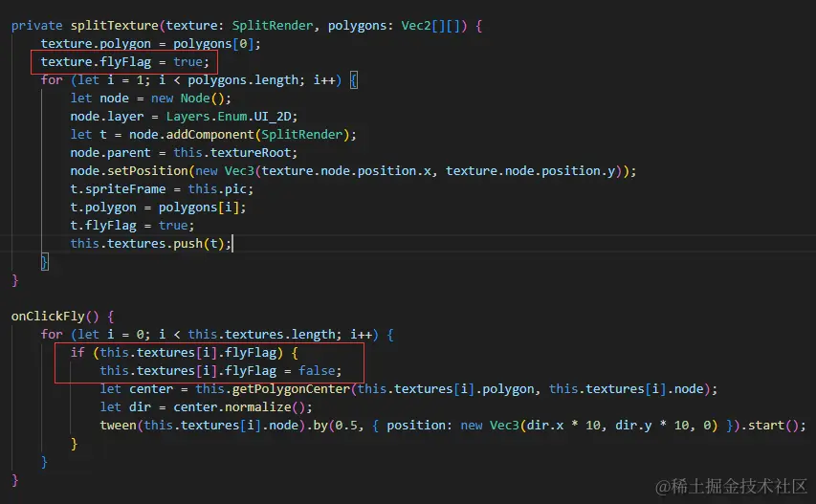Click 'this.textures.length' in the second for loop
The image size is (816, 504).
(x=262, y=335)
